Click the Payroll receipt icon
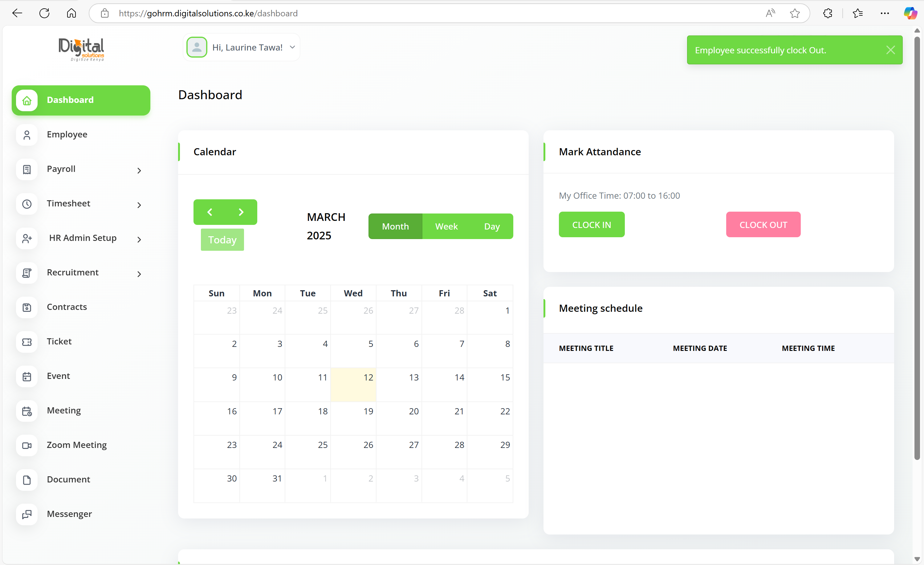The image size is (924, 565). [x=26, y=169]
